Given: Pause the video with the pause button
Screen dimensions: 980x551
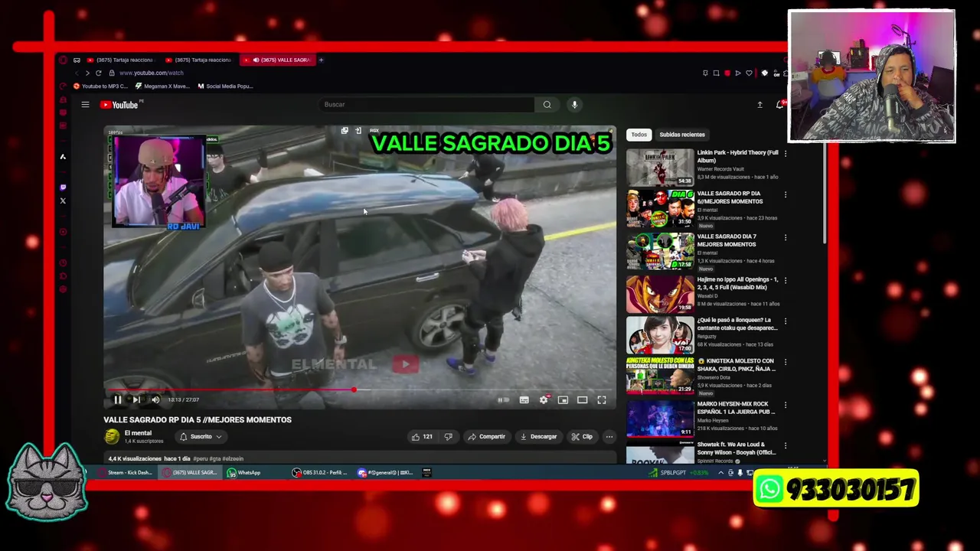Looking at the screenshot, I should click(x=117, y=399).
